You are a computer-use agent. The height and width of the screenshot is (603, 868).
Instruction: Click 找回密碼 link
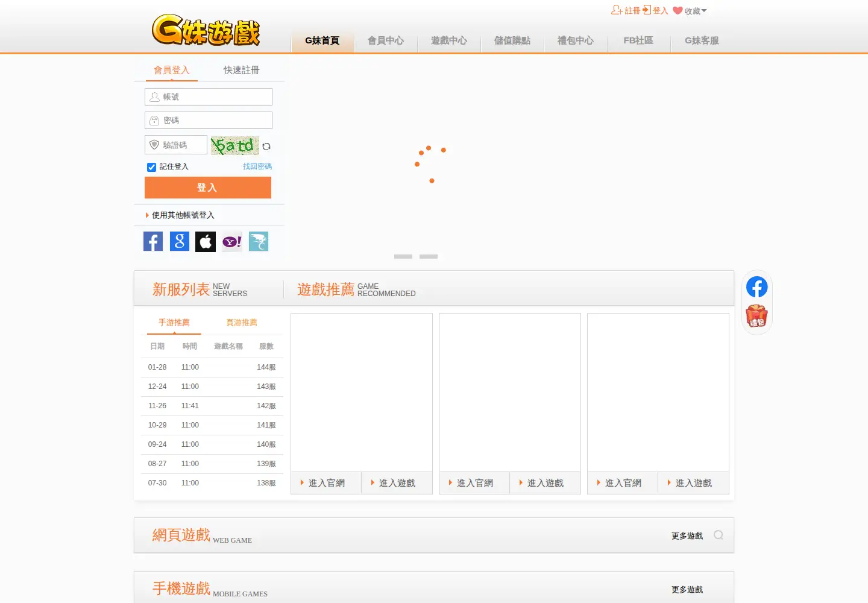point(257,166)
